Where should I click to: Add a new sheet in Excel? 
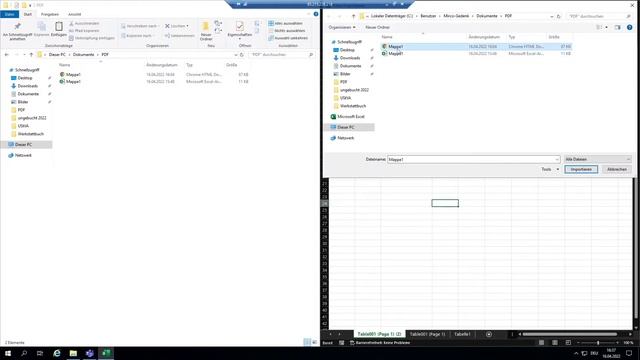tap(489, 334)
